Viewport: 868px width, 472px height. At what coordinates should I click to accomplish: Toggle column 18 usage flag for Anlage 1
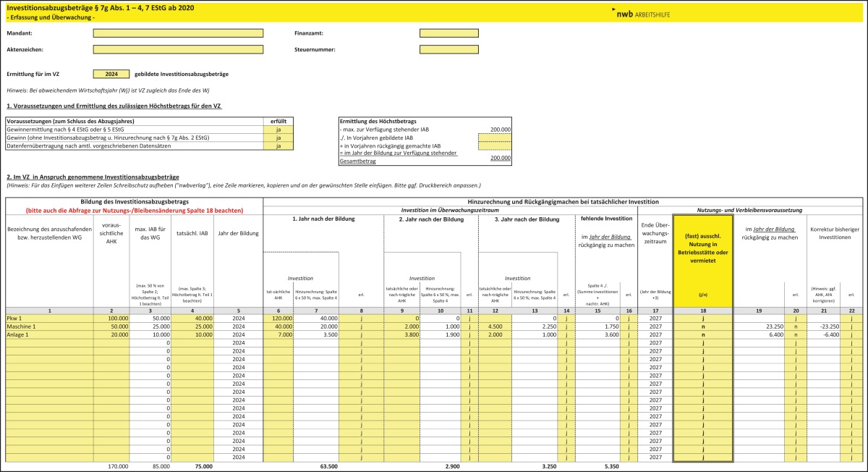coord(703,334)
